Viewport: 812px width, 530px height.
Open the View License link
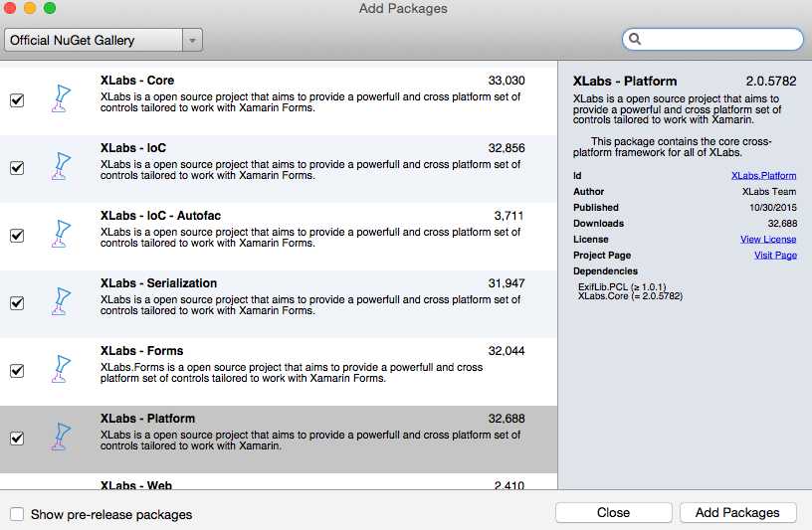pyautogui.click(x=768, y=239)
